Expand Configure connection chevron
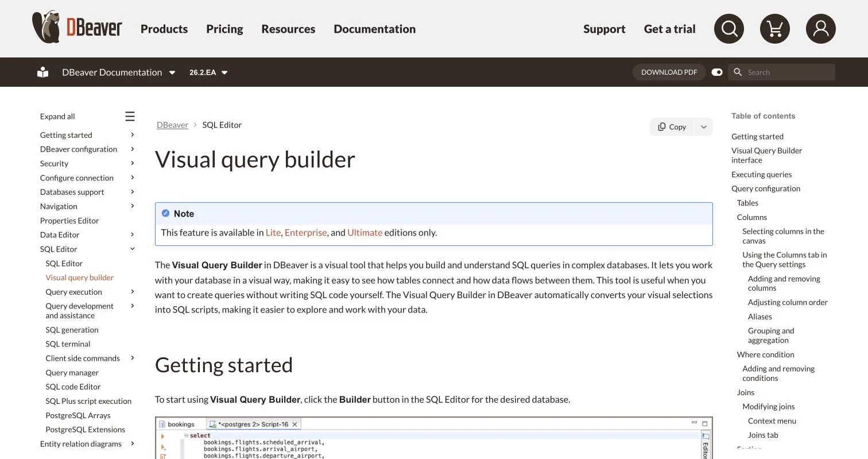Screen dimensions: 868x459 coord(133,178)
